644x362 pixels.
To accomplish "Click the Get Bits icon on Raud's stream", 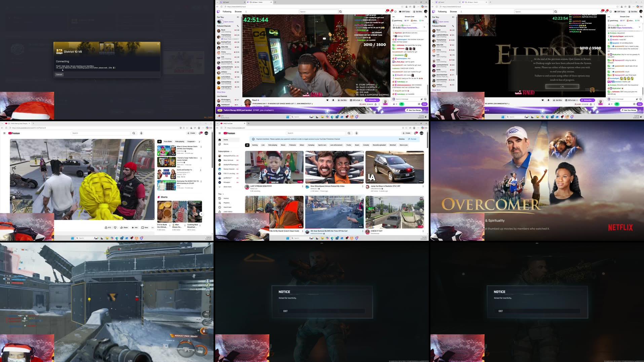I will click(x=343, y=100).
